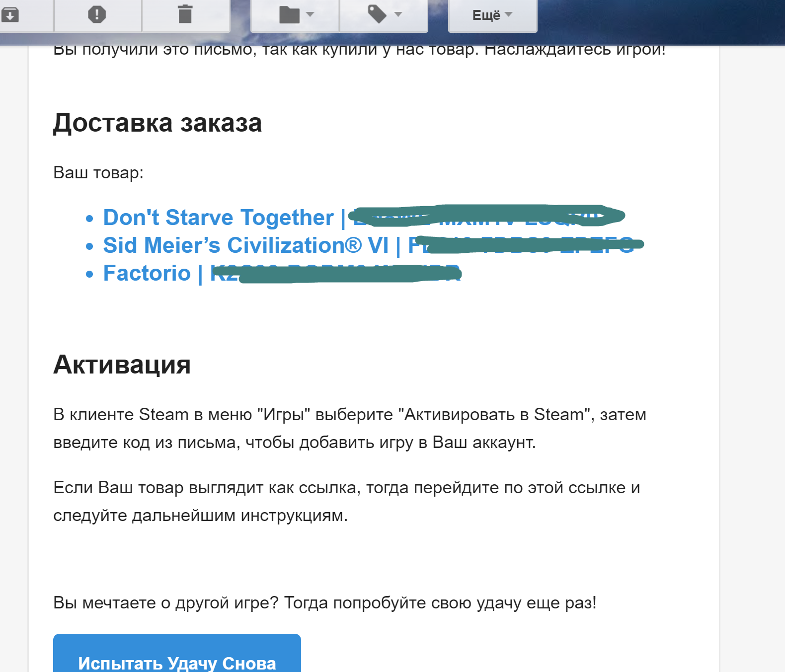Click the Ваш товар: label

(x=98, y=173)
